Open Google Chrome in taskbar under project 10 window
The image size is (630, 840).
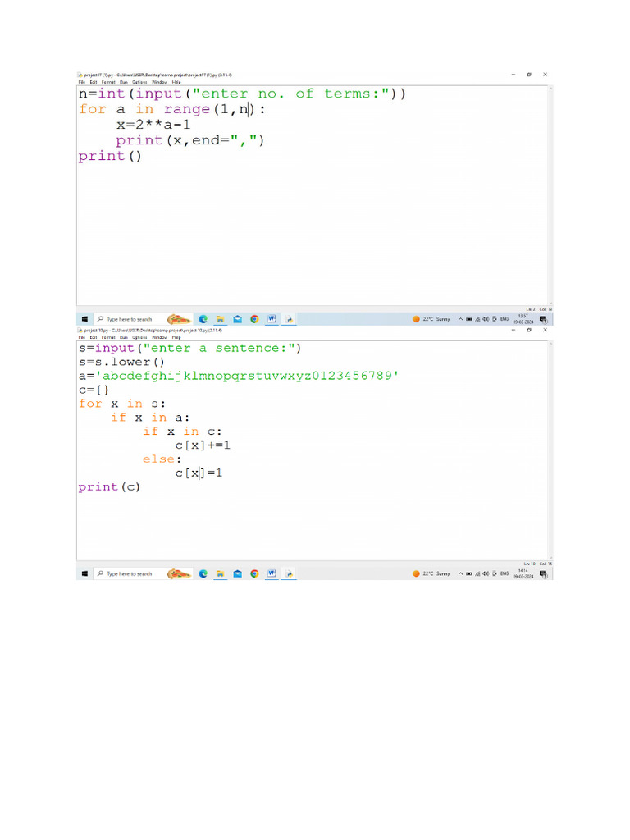tap(254, 573)
